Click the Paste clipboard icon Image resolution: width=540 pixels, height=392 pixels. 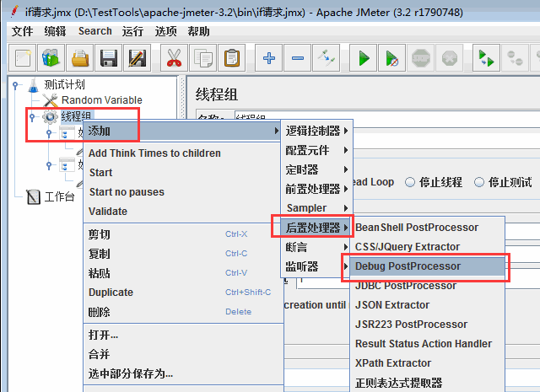point(232,58)
